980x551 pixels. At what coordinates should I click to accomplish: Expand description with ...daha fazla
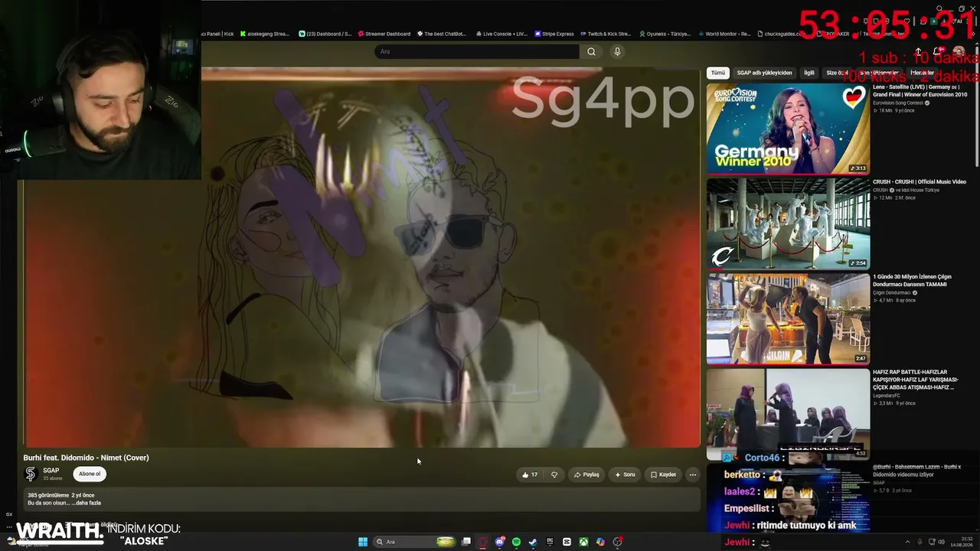[86, 503]
